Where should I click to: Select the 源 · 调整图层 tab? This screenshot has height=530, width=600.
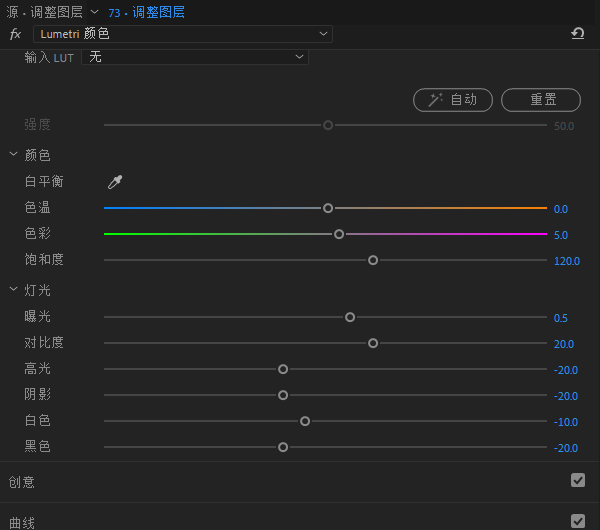pyautogui.click(x=43, y=12)
